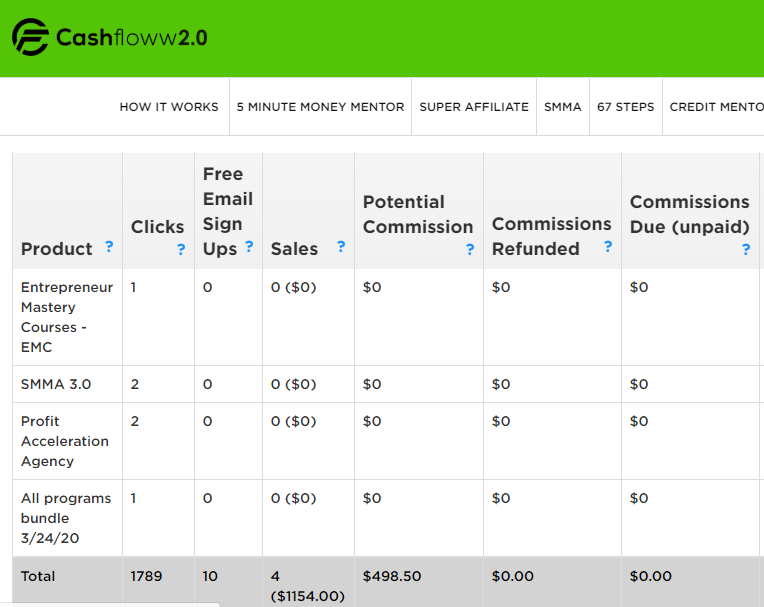Select sign ups value in SMMA 3.0 row
The height and width of the screenshot is (607, 764).
(208, 384)
